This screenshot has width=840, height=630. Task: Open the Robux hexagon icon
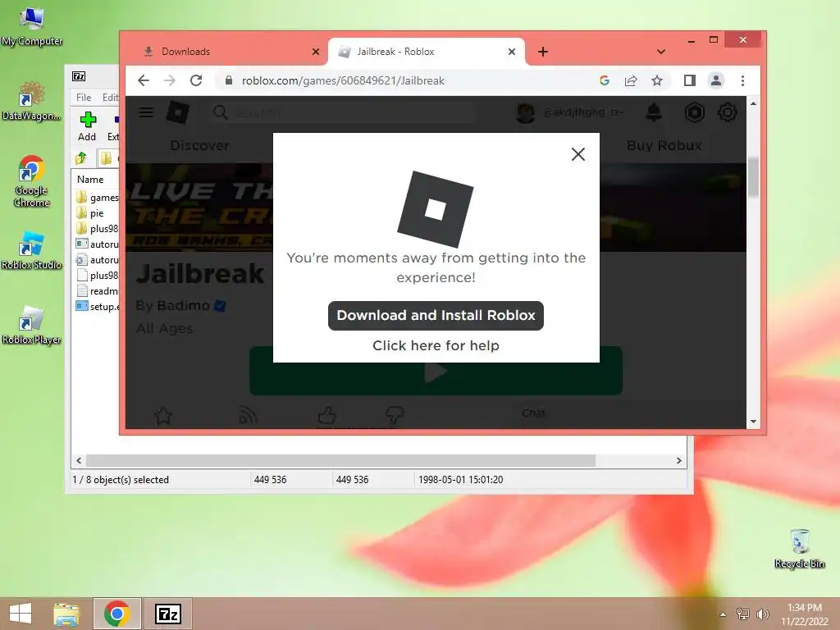click(694, 112)
